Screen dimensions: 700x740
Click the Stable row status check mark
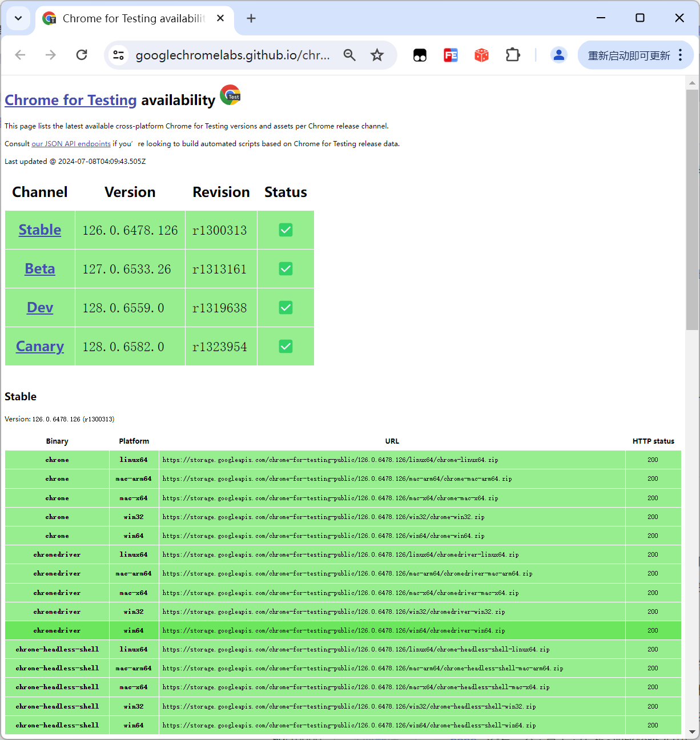(285, 230)
